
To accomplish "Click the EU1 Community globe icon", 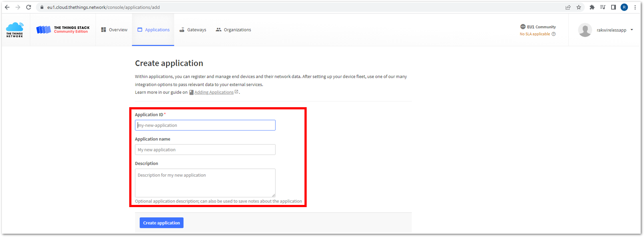I will (523, 27).
